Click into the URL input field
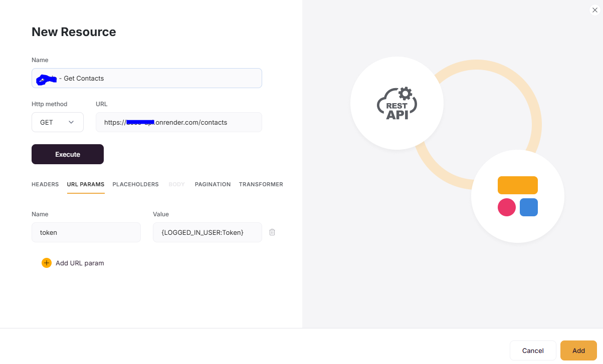Screen dimensions: 603x364 click(179, 122)
